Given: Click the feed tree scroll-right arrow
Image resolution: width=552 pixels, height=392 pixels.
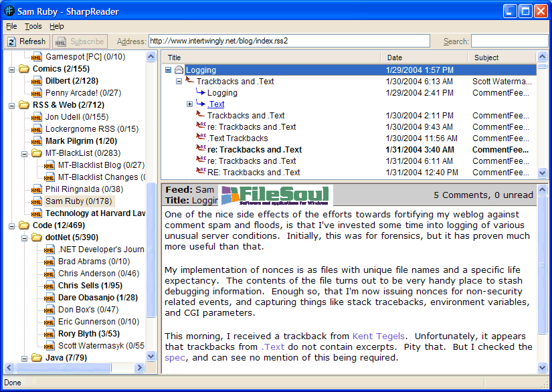Looking at the screenshot, I should tap(139, 368).
